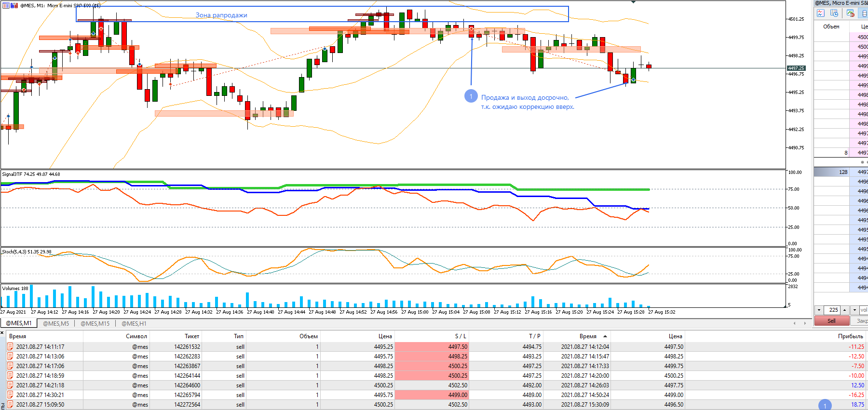Click the red Sell button
The width and height of the screenshot is (868, 410).
point(831,320)
